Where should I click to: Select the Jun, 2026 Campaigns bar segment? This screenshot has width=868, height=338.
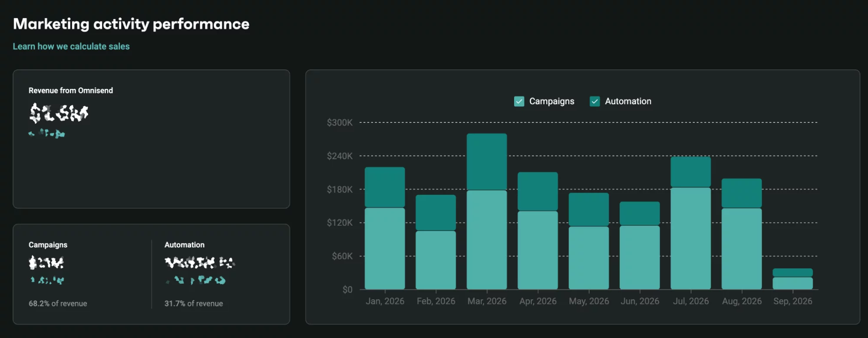point(640,258)
